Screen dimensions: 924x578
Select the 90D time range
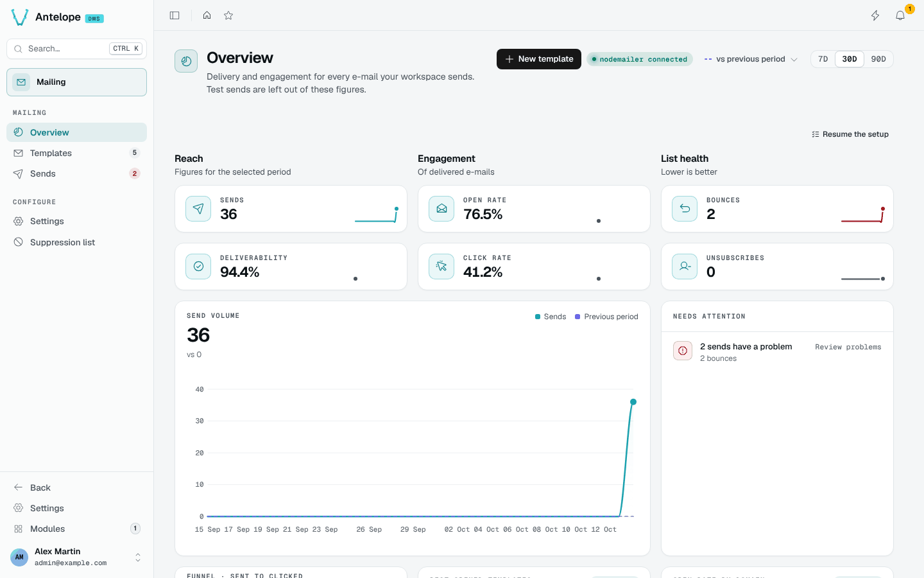(878, 59)
